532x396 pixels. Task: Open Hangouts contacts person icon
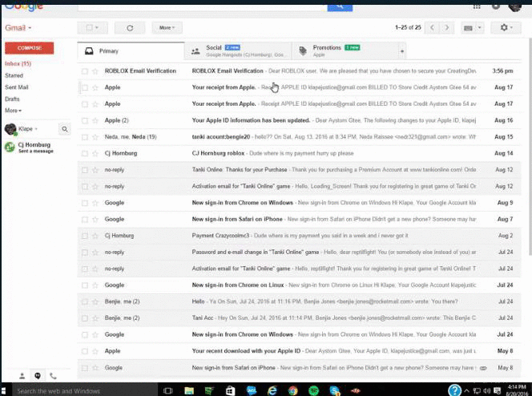pyautogui.click(x=22, y=376)
